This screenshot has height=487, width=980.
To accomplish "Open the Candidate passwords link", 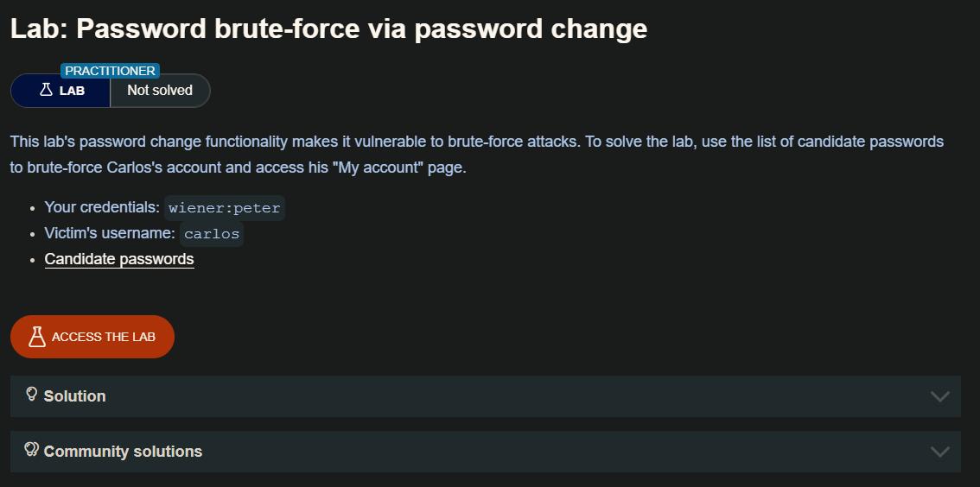I will [x=119, y=259].
